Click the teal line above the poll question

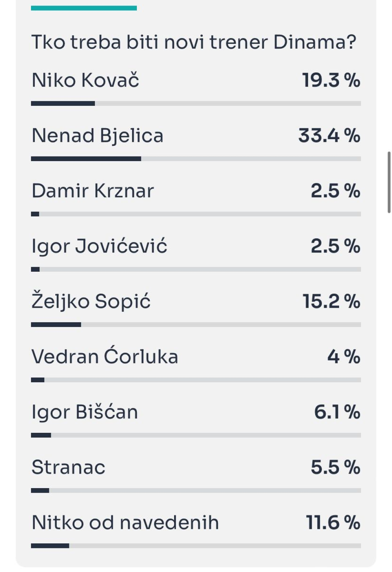point(84,8)
